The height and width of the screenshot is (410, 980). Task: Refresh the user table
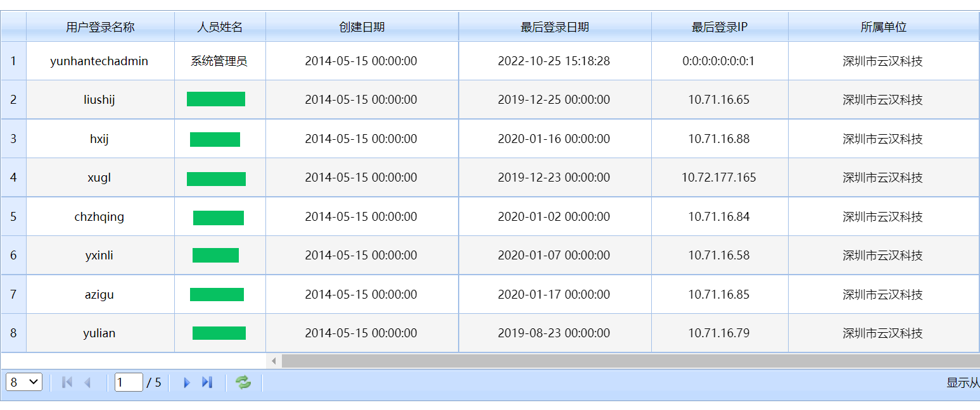click(x=243, y=382)
